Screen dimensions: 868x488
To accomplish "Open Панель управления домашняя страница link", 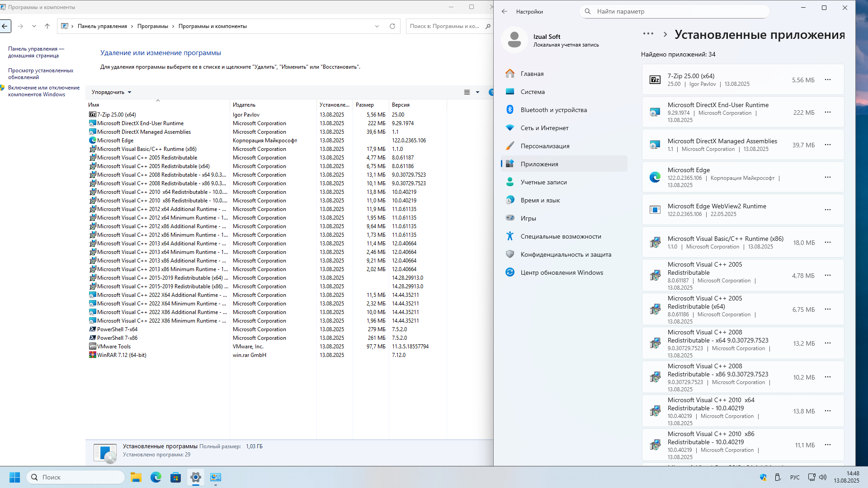I will coord(36,52).
